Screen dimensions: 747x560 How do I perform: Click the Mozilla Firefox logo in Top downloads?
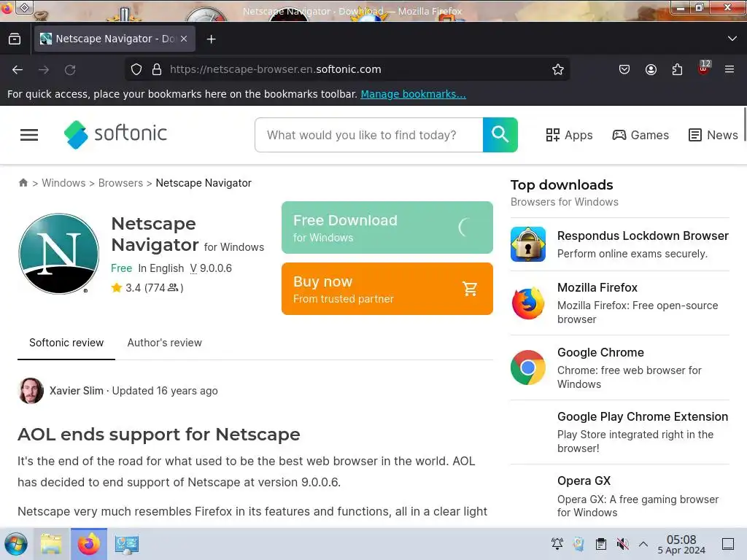tap(528, 303)
